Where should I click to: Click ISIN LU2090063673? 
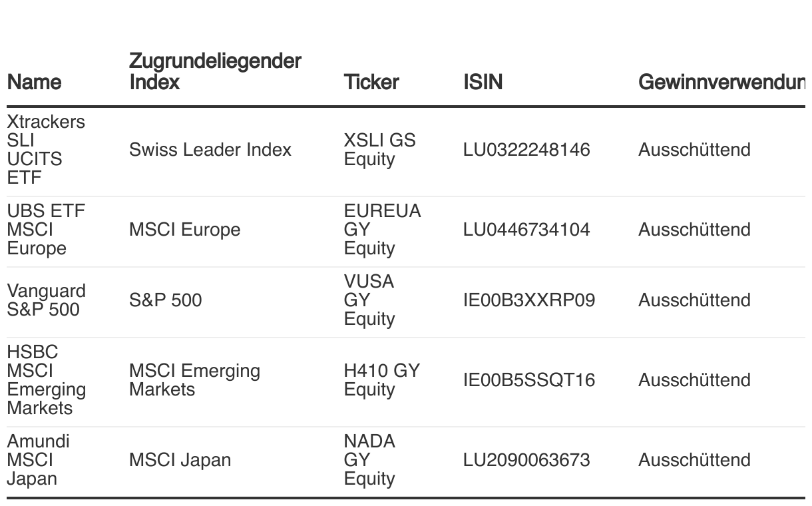coord(526,460)
